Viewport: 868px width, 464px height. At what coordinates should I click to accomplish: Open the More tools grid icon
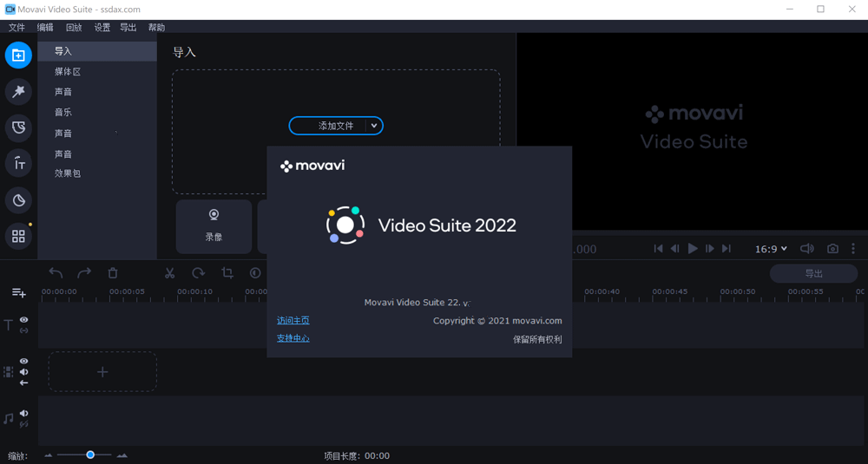18,236
